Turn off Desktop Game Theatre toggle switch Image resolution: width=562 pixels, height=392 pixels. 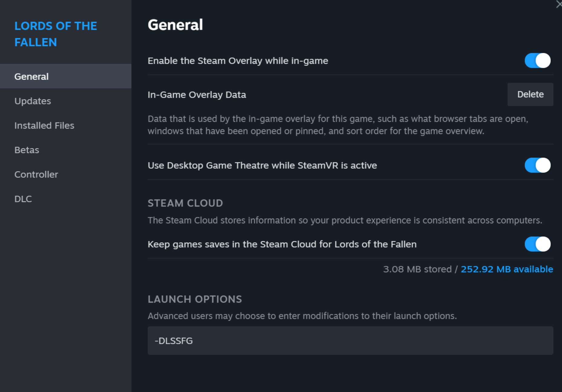537,165
